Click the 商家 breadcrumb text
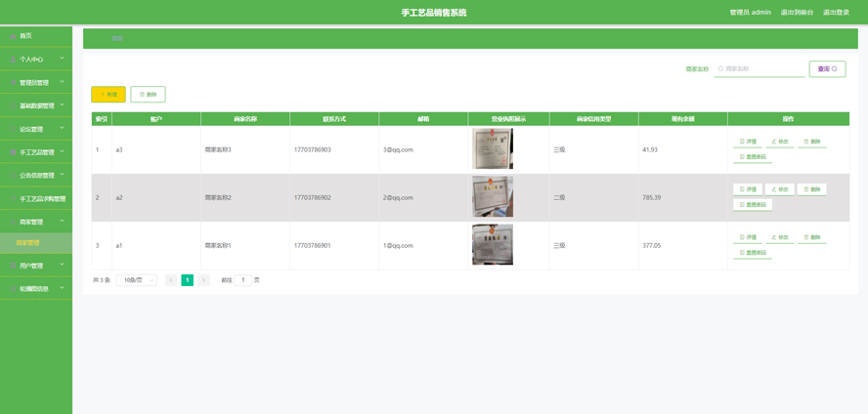Screen dimensions: 868x414 click(117, 39)
